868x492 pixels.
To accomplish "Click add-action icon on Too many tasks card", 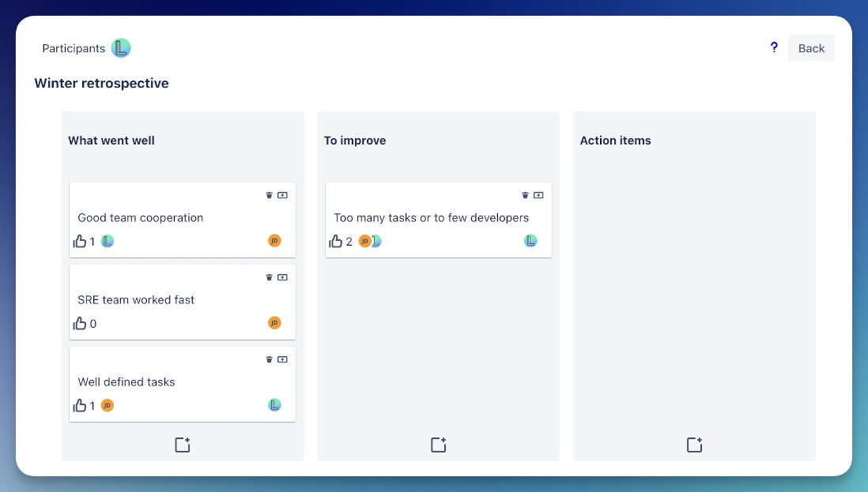I will tap(538, 195).
